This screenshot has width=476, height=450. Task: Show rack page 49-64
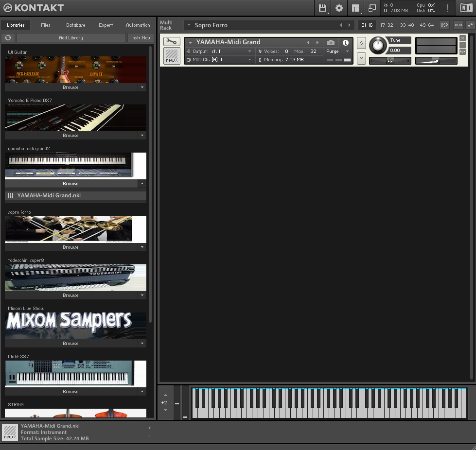point(427,25)
